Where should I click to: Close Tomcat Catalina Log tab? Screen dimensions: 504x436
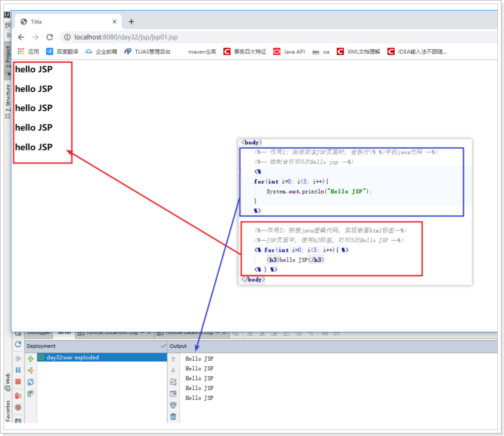224,334
